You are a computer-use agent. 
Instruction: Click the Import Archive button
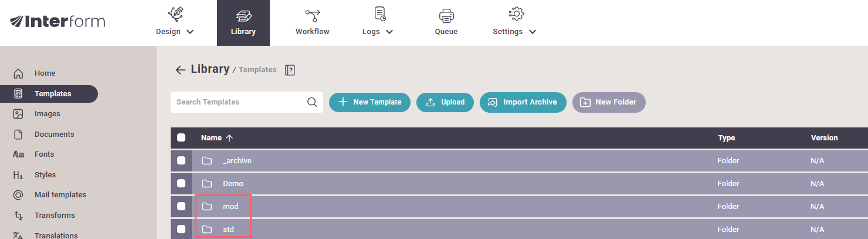[x=523, y=102]
